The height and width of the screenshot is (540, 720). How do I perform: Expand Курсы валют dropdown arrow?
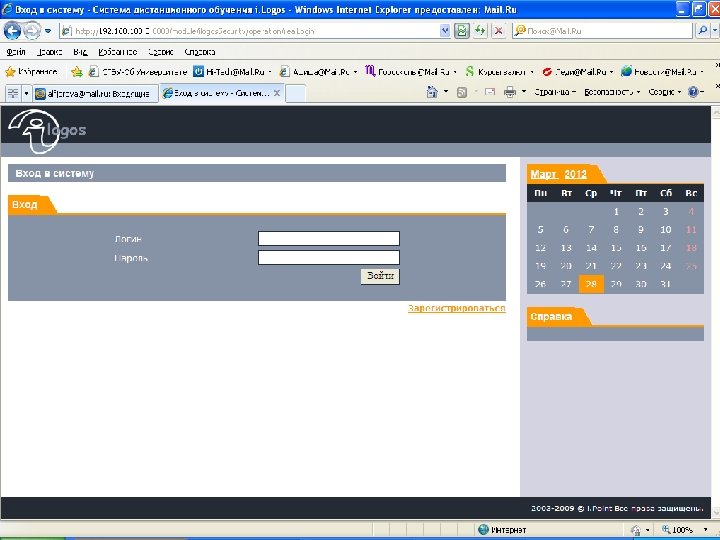532,72
